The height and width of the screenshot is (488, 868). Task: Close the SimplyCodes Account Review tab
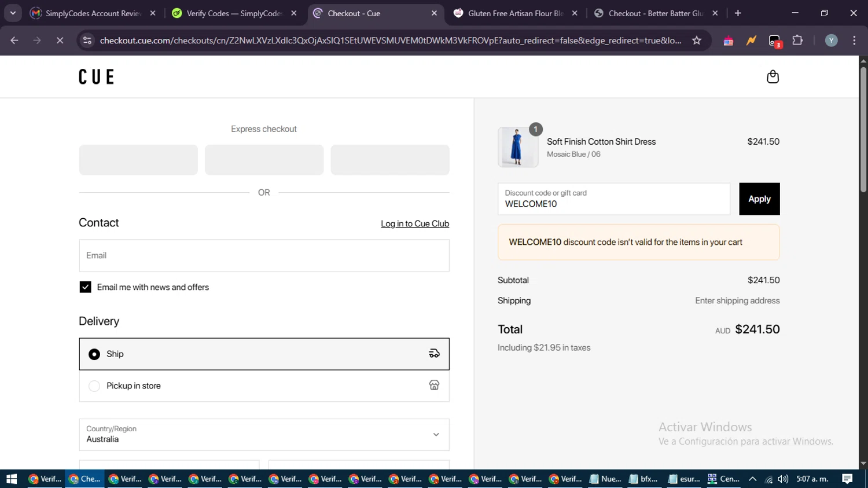(153, 13)
